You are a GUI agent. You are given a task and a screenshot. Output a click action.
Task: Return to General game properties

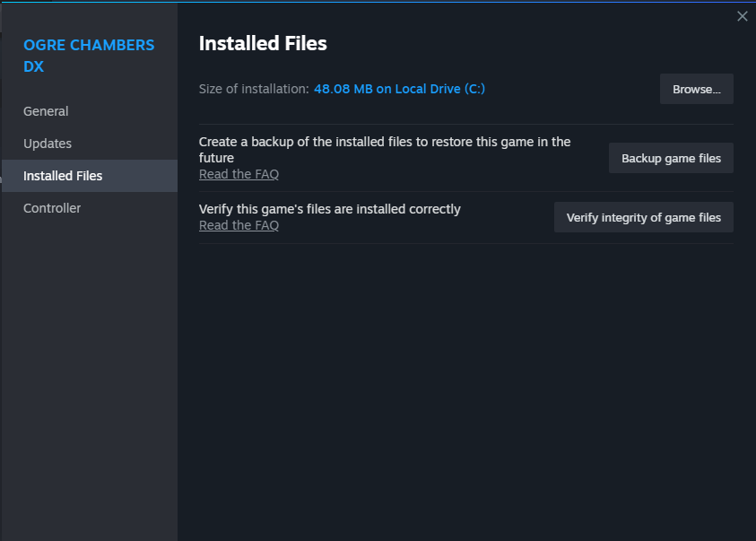(x=46, y=110)
